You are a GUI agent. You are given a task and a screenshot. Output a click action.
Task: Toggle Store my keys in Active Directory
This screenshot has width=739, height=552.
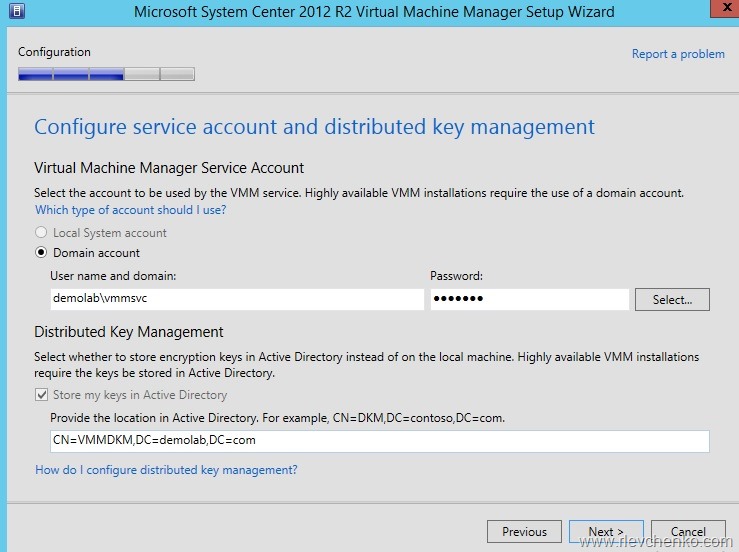tap(42, 395)
